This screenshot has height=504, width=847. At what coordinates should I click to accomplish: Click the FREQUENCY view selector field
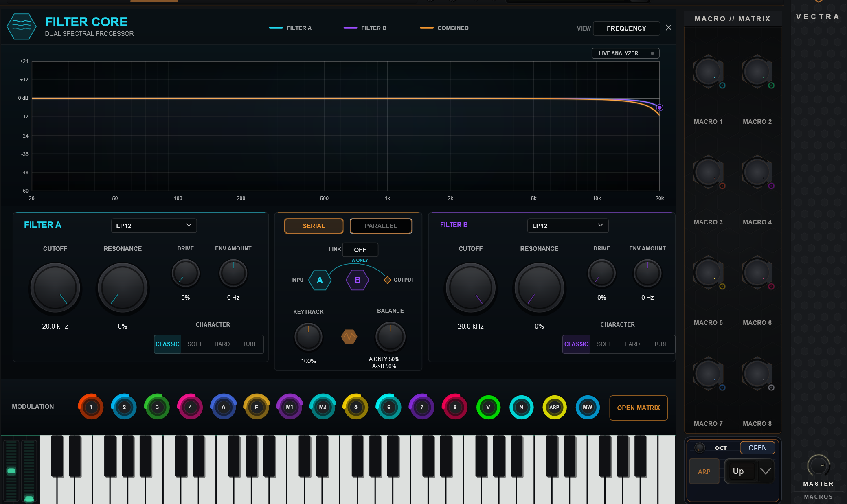coord(626,28)
